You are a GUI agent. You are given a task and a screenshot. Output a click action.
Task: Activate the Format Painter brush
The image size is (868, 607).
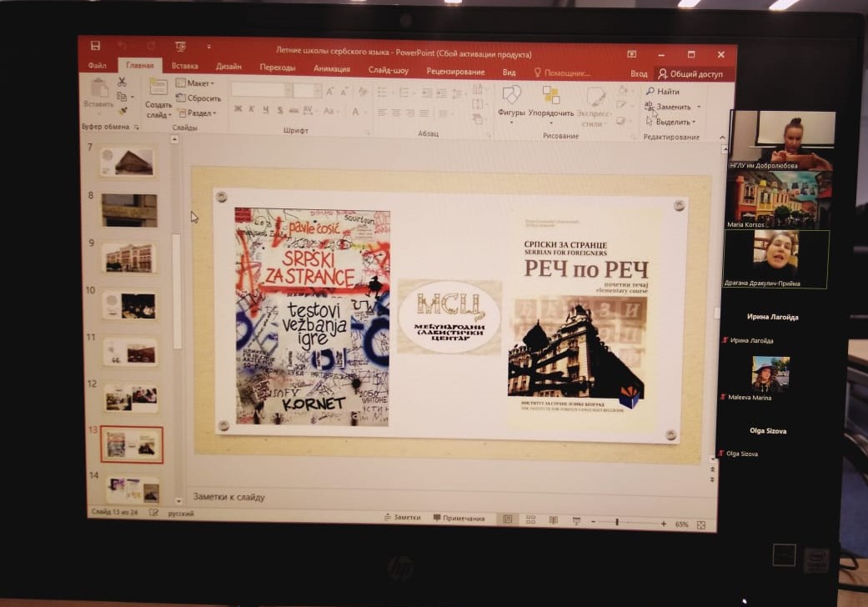(123, 110)
